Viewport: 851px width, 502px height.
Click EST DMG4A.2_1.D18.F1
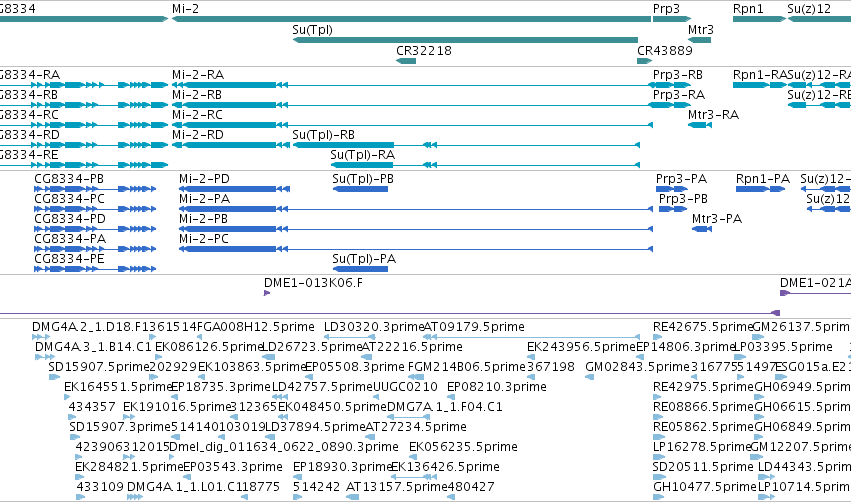click(41, 338)
